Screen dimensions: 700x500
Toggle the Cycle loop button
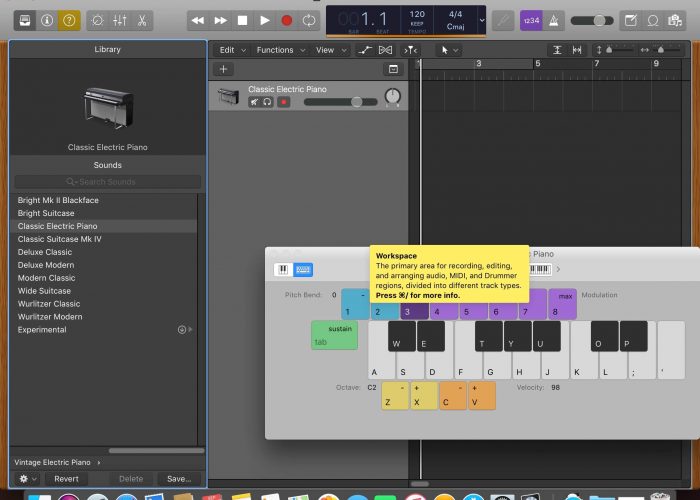point(309,21)
